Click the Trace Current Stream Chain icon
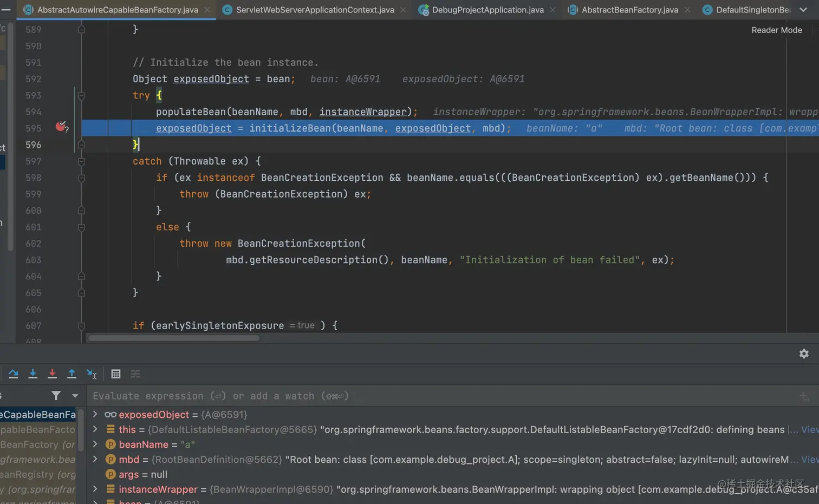 pyautogui.click(x=135, y=374)
